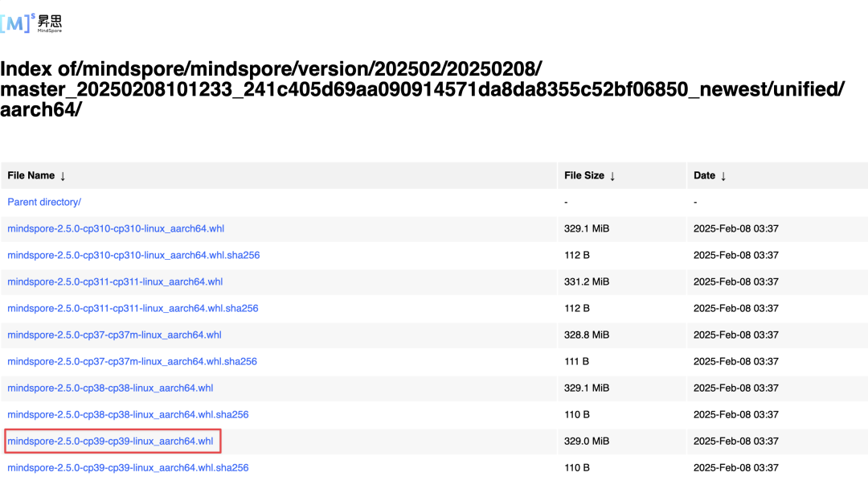Download mindspore-2.5.0-cp39-cp39-linux_aarch64.whl

pyautogui.click(x=110, y=442)
